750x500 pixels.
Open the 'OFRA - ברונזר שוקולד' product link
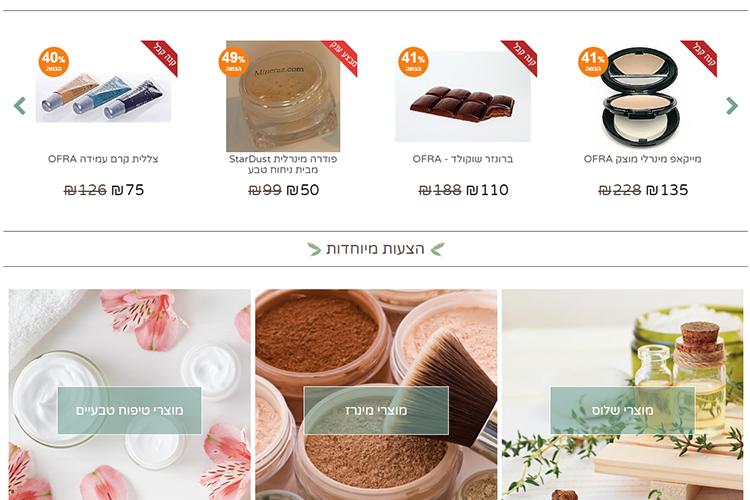(463, 159)
